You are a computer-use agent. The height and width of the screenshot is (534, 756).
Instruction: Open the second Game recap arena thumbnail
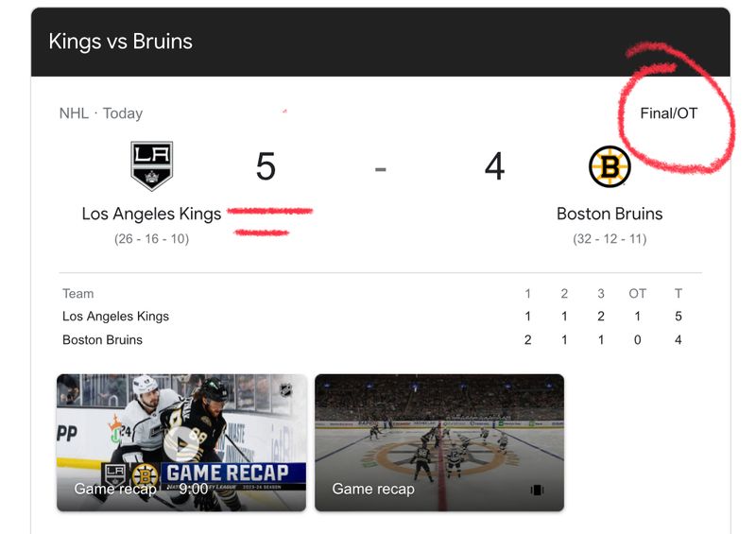coord(439,442)
